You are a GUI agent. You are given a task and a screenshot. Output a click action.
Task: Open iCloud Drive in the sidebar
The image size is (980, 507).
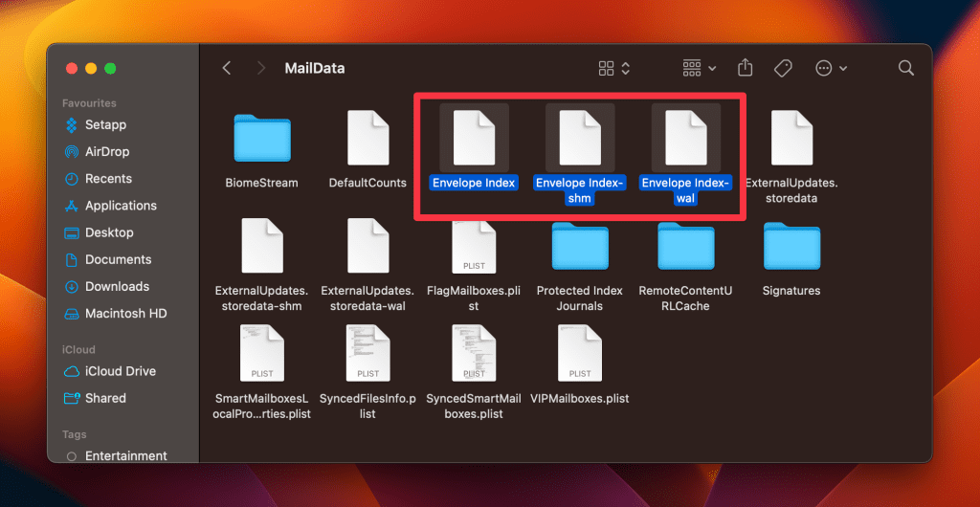point(109,371)
